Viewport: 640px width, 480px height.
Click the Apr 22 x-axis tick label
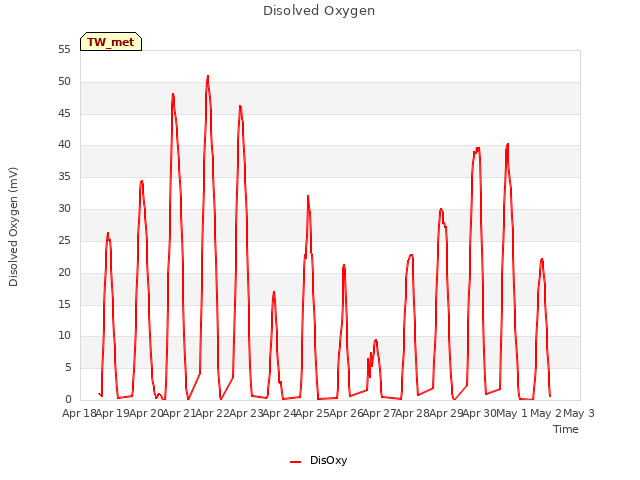[212, 413]
